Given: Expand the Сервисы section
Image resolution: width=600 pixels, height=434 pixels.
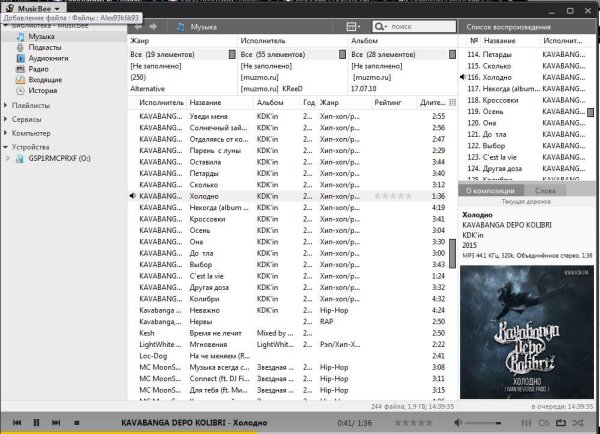Looking at the screenshot, I should tap(5, 119).
